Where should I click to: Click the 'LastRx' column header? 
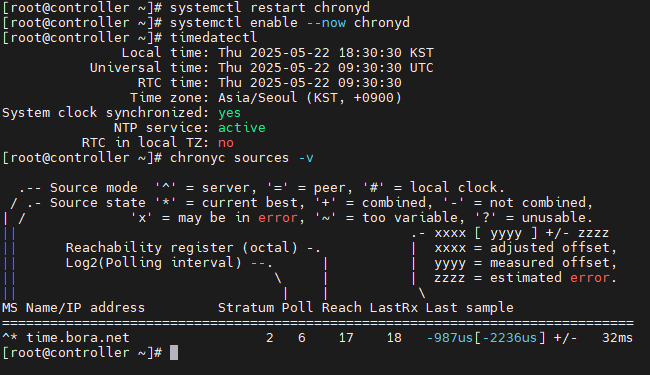click(393, 308)
